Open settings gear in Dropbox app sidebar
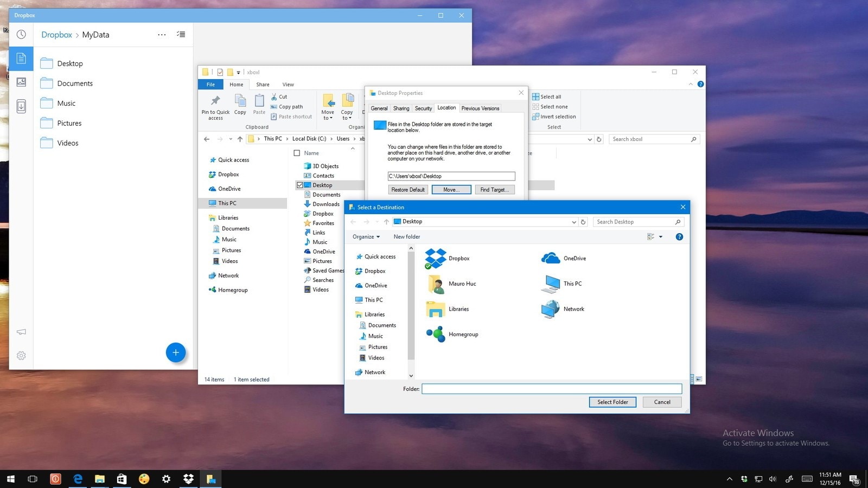Screen dimensions: 868x488 click(x=21, y=356)
